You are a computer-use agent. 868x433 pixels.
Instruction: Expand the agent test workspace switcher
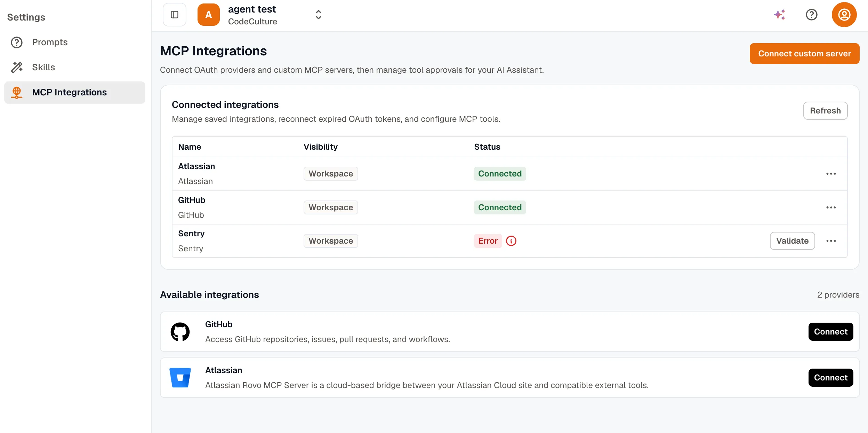pos(319,15)
